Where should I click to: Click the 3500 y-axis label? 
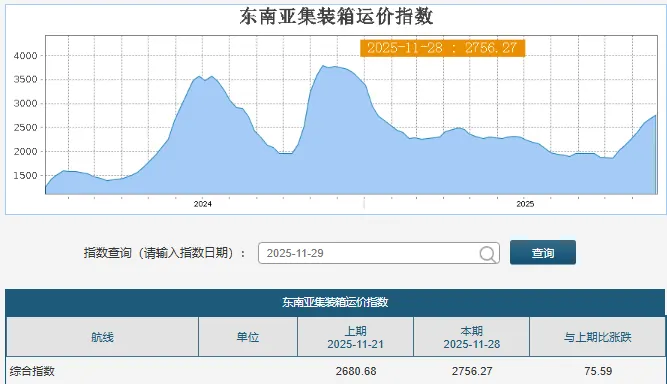[x=26, y=80]
